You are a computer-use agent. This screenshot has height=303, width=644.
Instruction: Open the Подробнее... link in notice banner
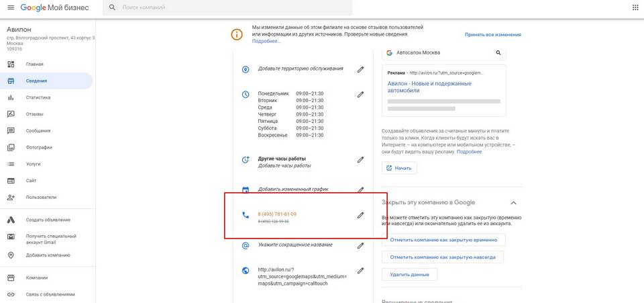pyautogui.click(x=266, y=42)
